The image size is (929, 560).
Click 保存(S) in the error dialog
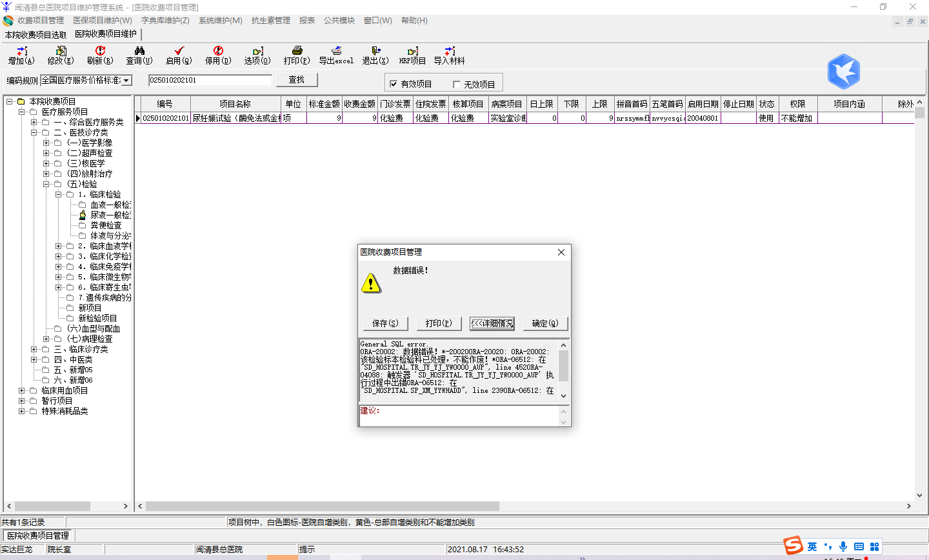pos(386,323)
